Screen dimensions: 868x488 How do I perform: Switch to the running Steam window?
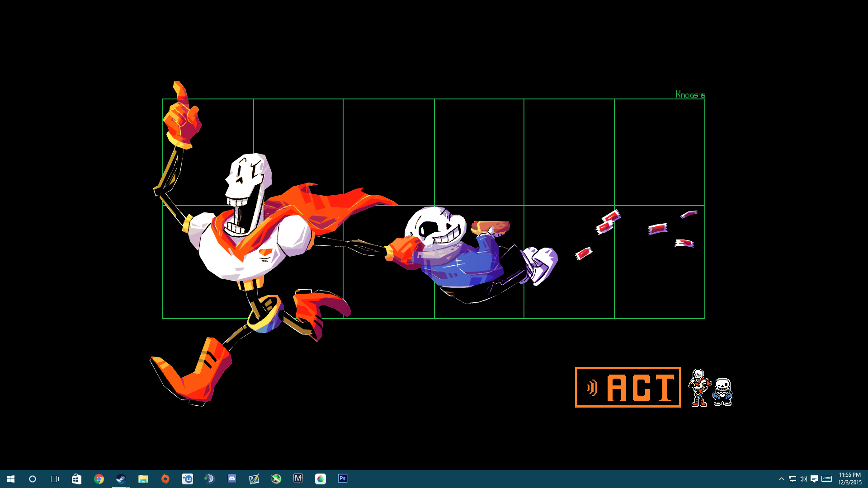(121, 479)
